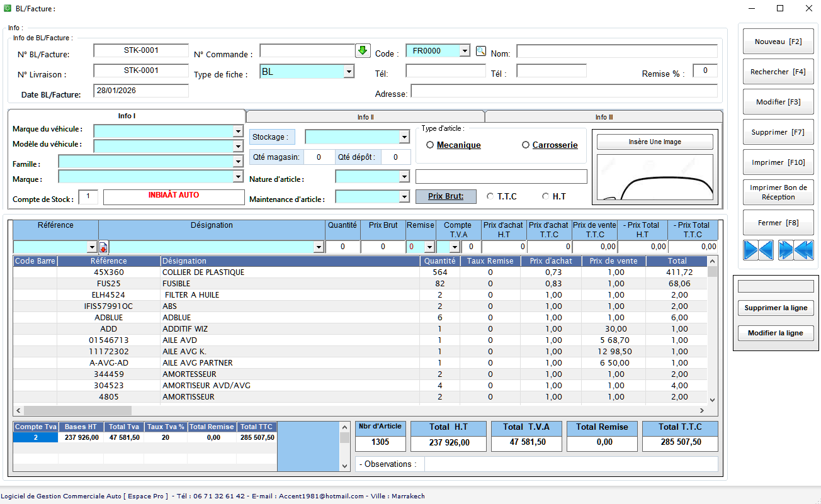Expand the Stockage dropdown
The height and width of the screenshot is (504, 821).
click(x=404, y=137)
